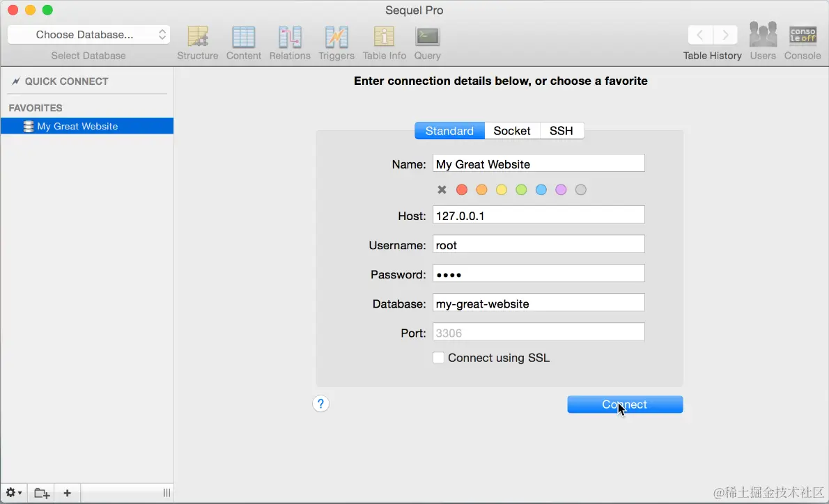Open the Users management icon
Screen dimensions: 829x504
coord(763,35)
